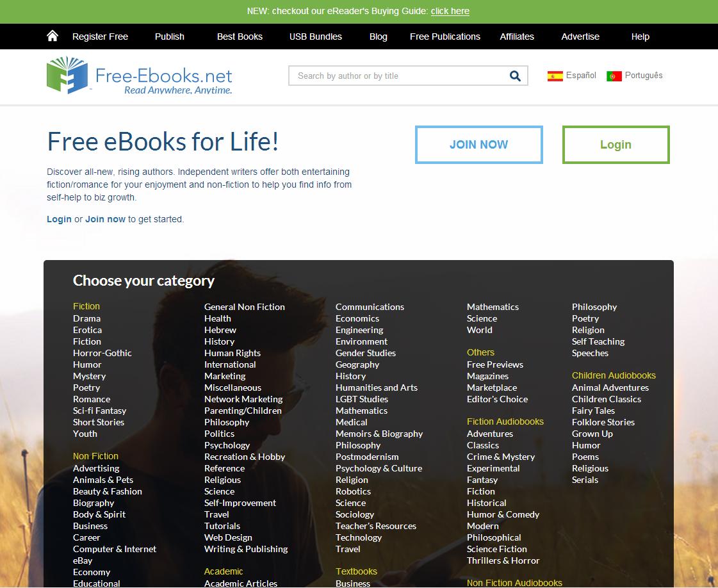Open the Memoirs & Biography category
Image resolution: width=718 pixels, height=588 pixels.
click(379, 434)
